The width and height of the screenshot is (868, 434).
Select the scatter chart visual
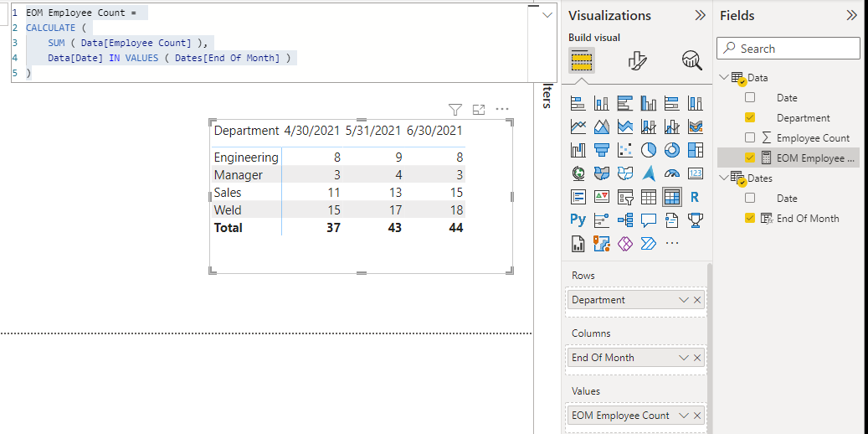[625, 150]
